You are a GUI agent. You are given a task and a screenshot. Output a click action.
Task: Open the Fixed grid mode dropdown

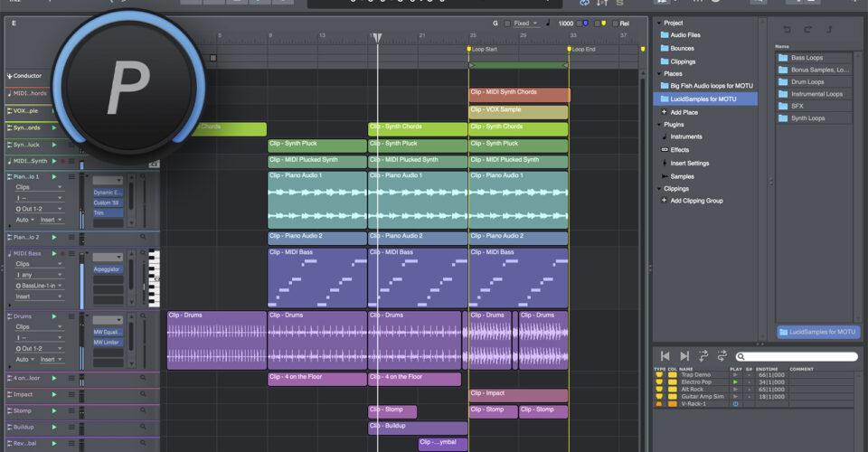coord(525,24)
